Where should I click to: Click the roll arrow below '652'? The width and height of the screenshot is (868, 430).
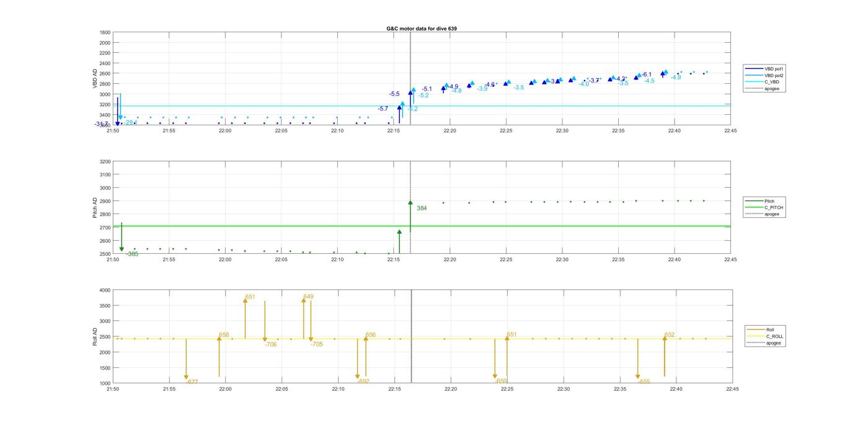[665, 356]
